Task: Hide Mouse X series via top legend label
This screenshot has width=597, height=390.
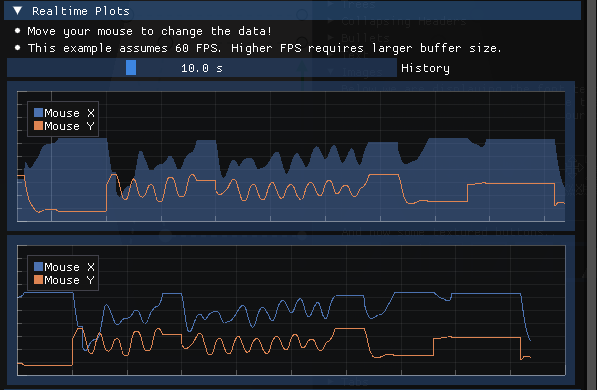Action: point(69,113)
